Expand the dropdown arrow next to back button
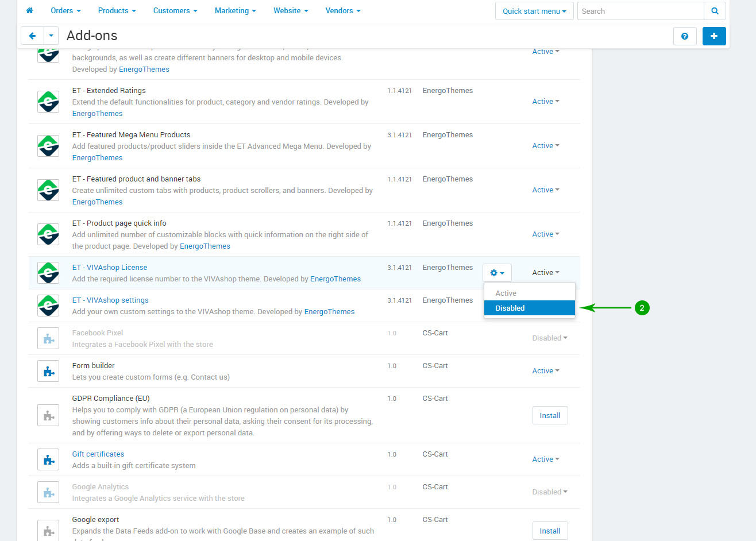Image resolution: width=756 pixels, height=541 pixels. 51,36
